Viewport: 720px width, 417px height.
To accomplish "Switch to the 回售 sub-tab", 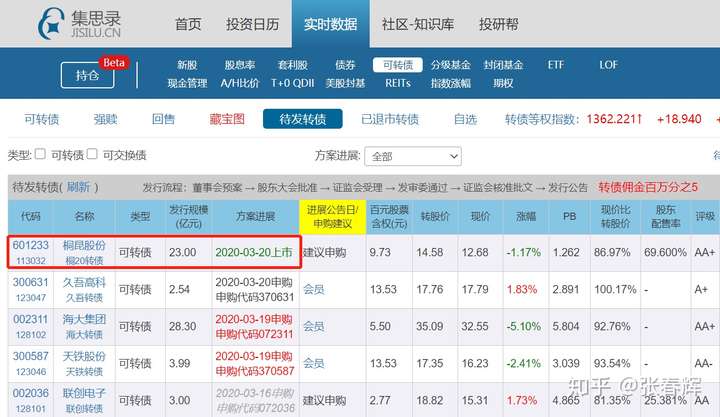I will pyautogui.click(x=163, y=119).
